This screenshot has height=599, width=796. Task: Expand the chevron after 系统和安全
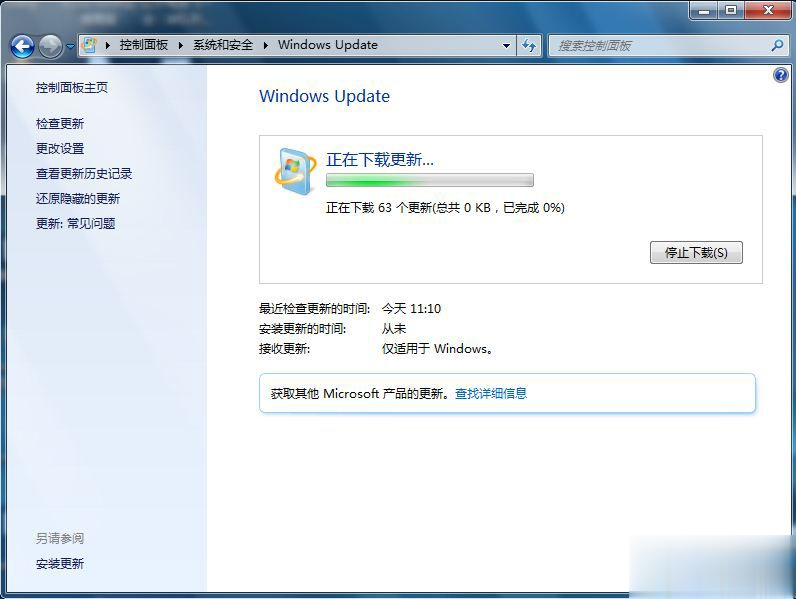(x=266, y=45)
